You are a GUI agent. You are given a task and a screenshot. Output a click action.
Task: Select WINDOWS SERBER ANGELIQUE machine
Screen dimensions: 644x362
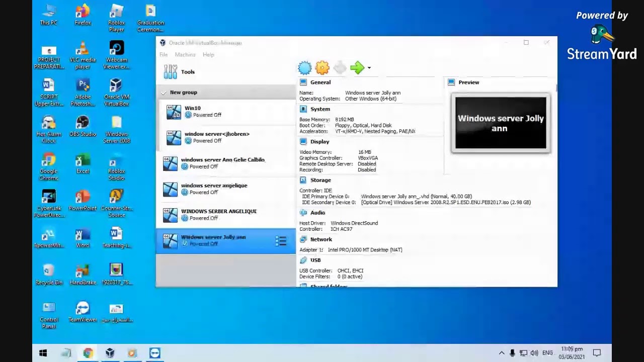(226, 215)
